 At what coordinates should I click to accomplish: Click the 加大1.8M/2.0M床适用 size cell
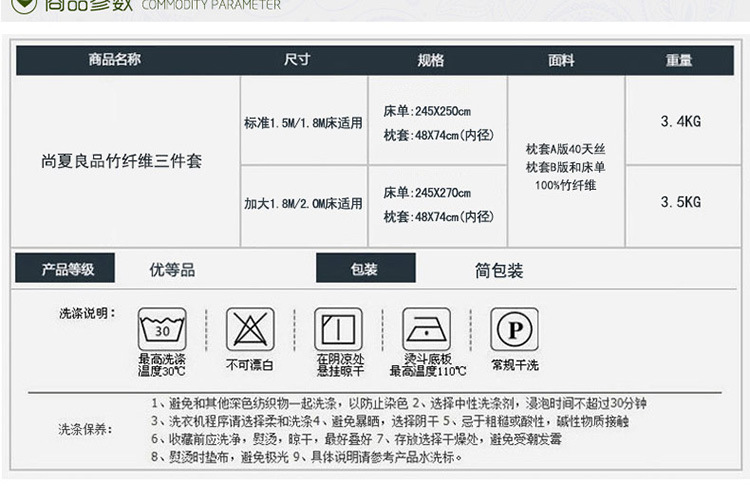[303, 204]
